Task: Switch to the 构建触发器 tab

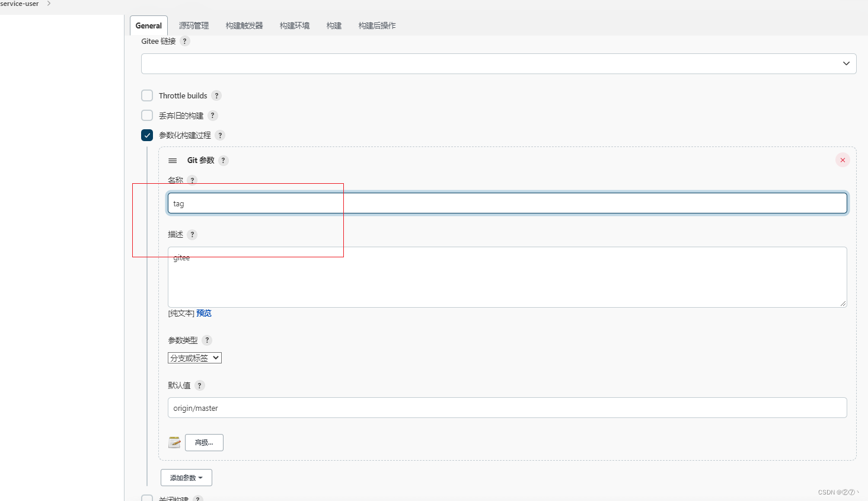Action: [x=244, y=25]
